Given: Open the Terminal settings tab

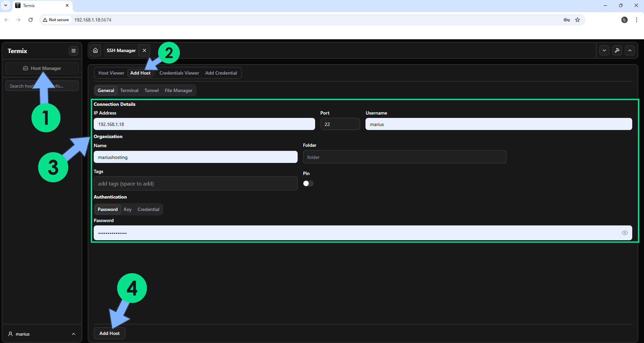Looking at the screenshot, I should [x=129, y=90].
